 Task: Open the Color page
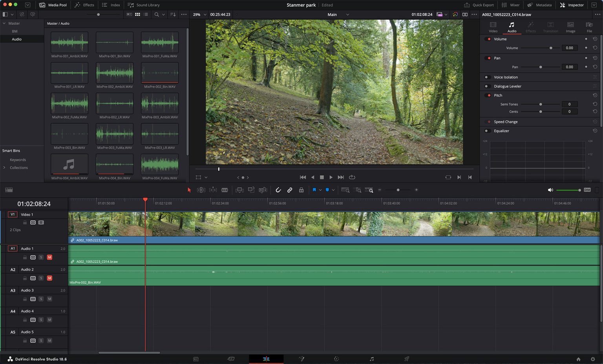point(336,359)
